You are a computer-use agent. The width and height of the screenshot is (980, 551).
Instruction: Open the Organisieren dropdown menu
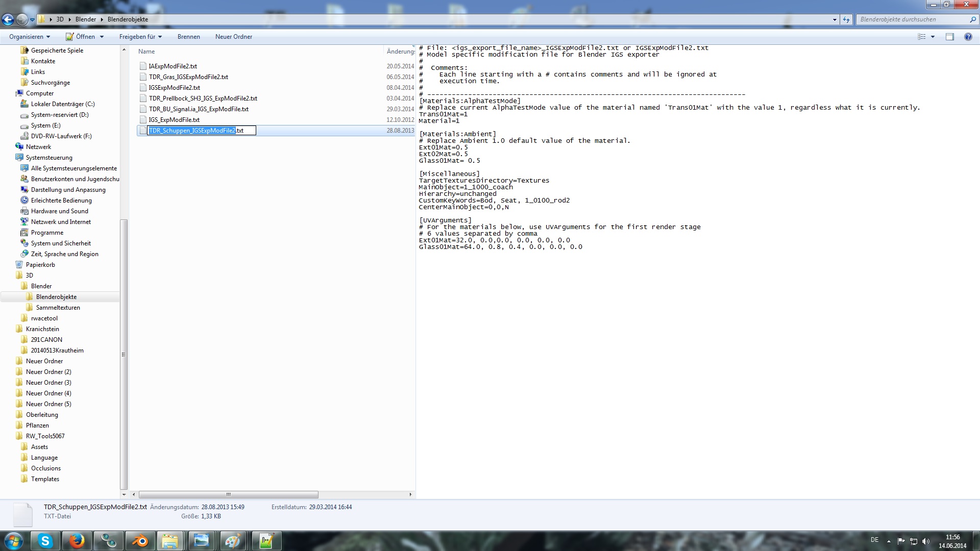click(30, 37)
